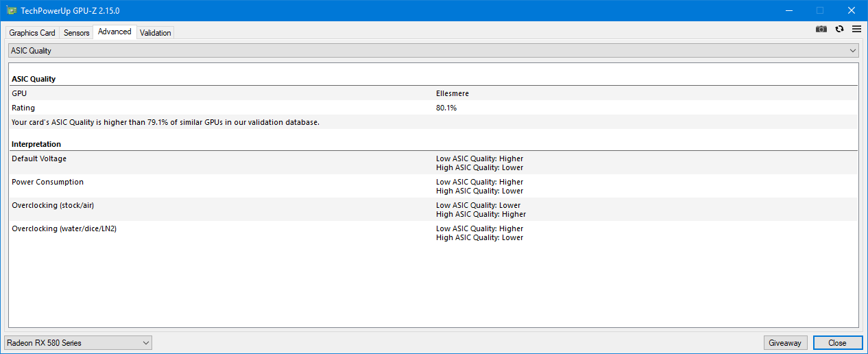
Task: Click water/dice/LN2 overclocking's 'Low ASIC Quality: Higher' text
Action: tap(479, 228)
